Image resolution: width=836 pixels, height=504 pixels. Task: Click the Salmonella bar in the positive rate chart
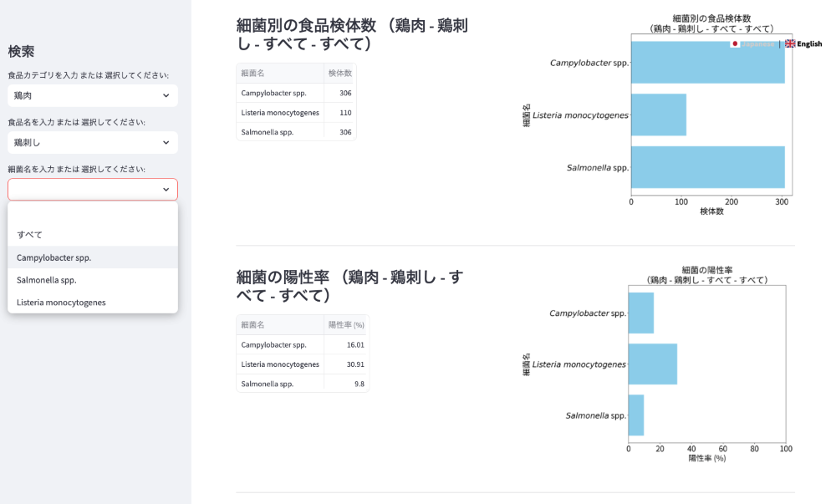[x=635, y=415]
